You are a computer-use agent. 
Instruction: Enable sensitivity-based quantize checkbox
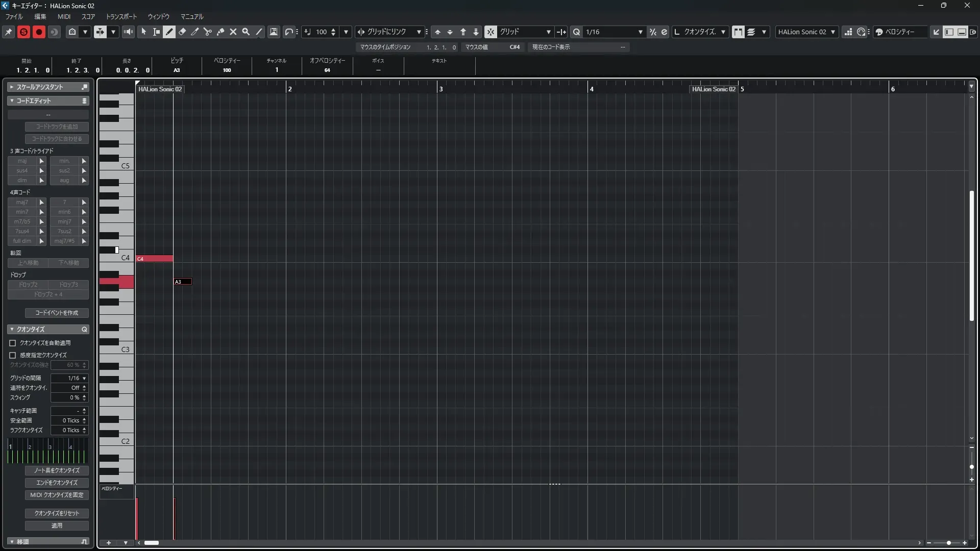coord(13,355)
